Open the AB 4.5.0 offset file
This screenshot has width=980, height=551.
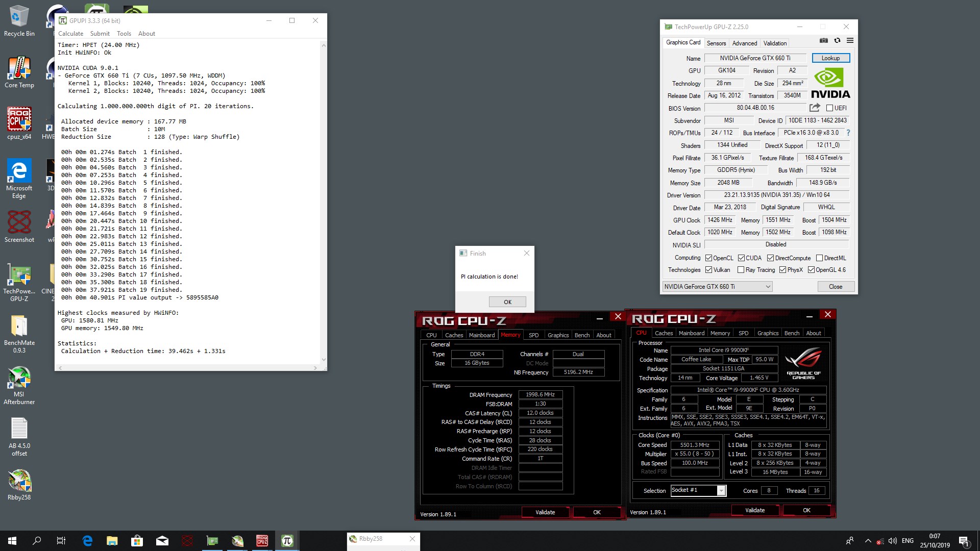[19, 437]
